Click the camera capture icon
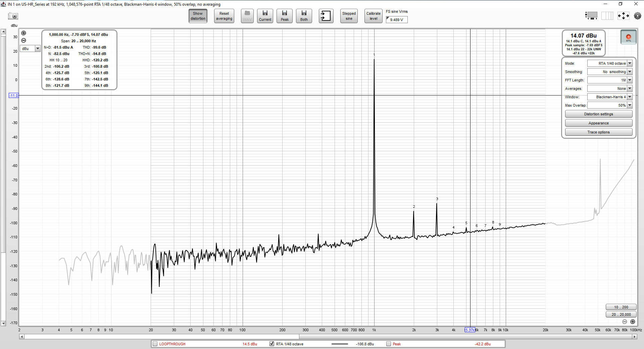 [13, 16]
